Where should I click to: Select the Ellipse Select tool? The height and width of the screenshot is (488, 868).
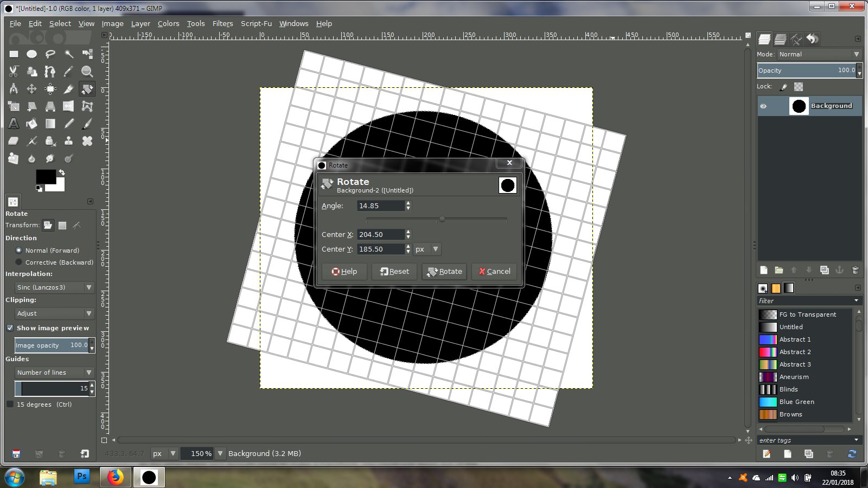(x=32, y=54)
